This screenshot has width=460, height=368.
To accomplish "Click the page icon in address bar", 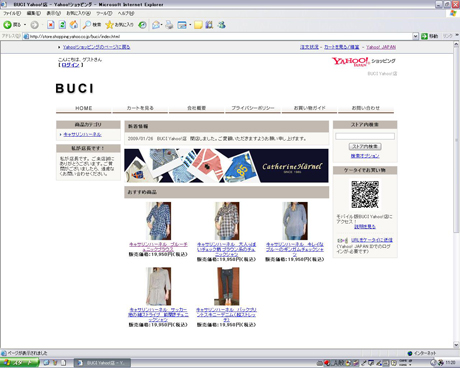I will pos(26,36).
